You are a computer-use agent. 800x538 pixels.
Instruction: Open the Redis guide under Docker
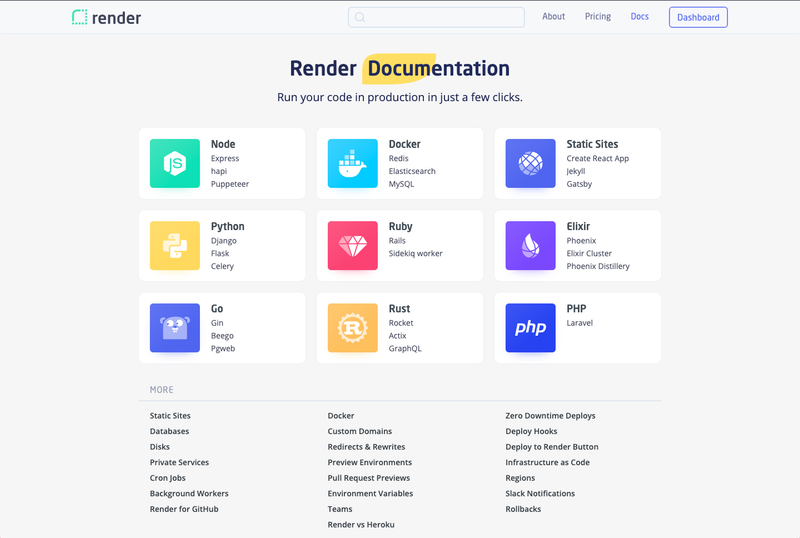coord(398,159)
